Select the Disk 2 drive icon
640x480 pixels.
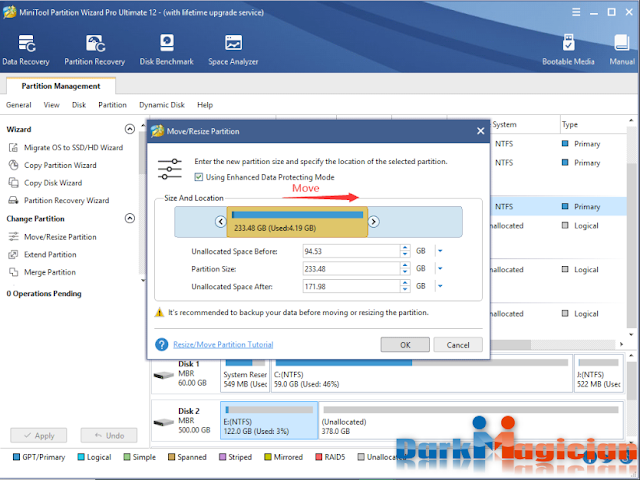pos(164,422)
